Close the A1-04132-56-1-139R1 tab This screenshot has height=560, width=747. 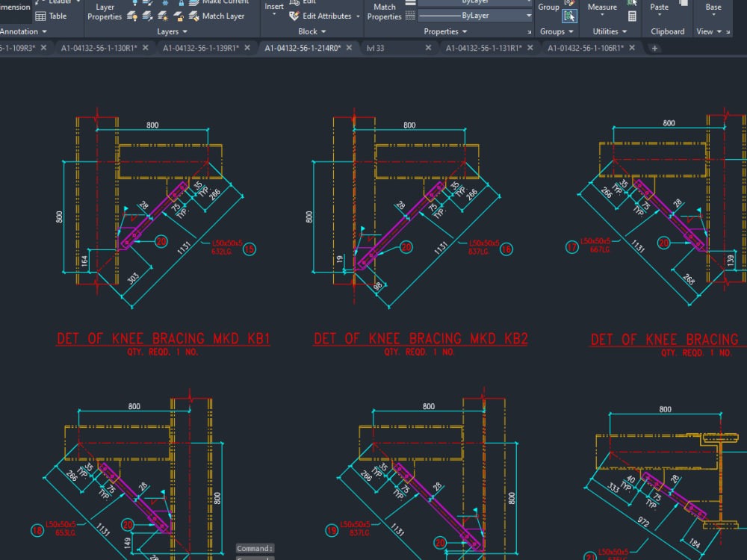[247, 48]
